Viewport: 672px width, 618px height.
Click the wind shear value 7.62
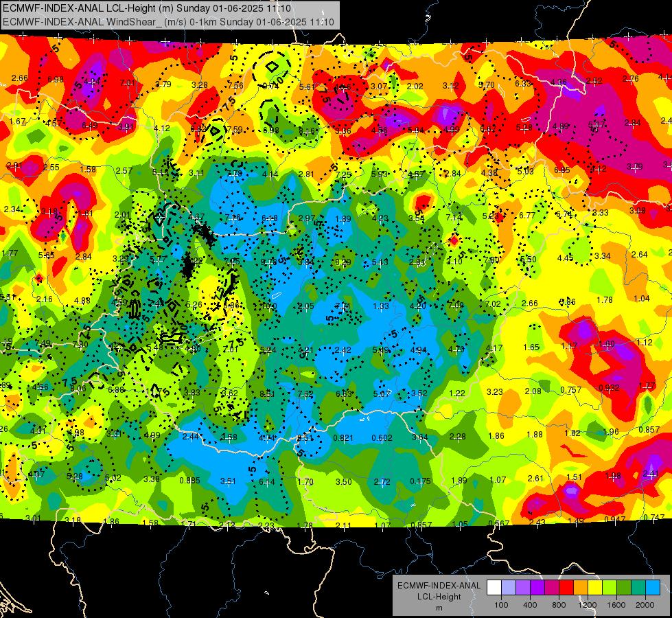tap(305, 393)
